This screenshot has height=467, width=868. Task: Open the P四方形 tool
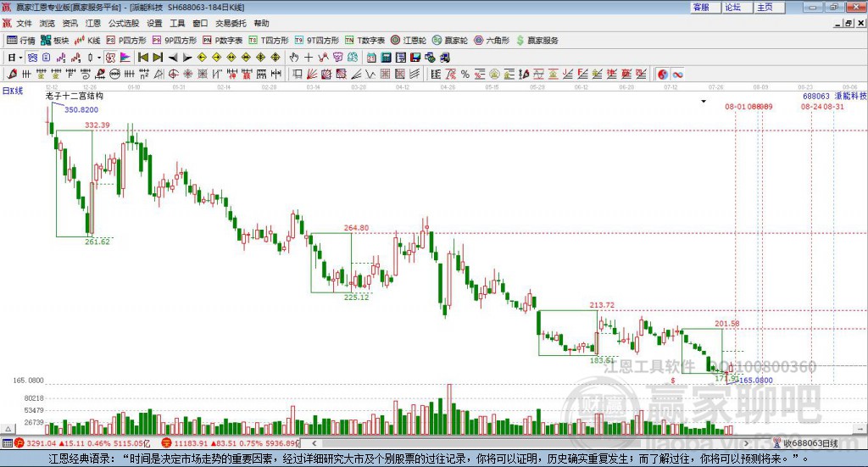pos(126,41)
